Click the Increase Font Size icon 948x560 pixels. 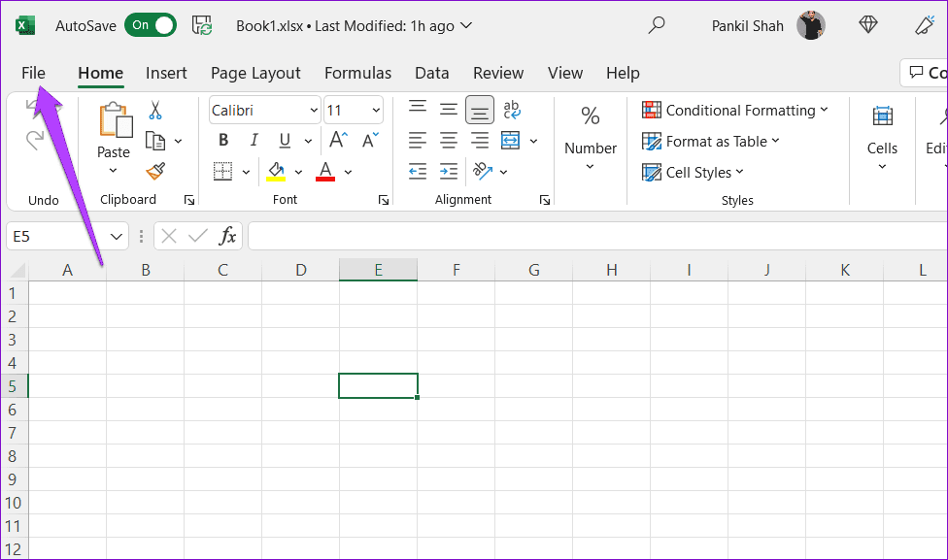click(x=339, y=140)
